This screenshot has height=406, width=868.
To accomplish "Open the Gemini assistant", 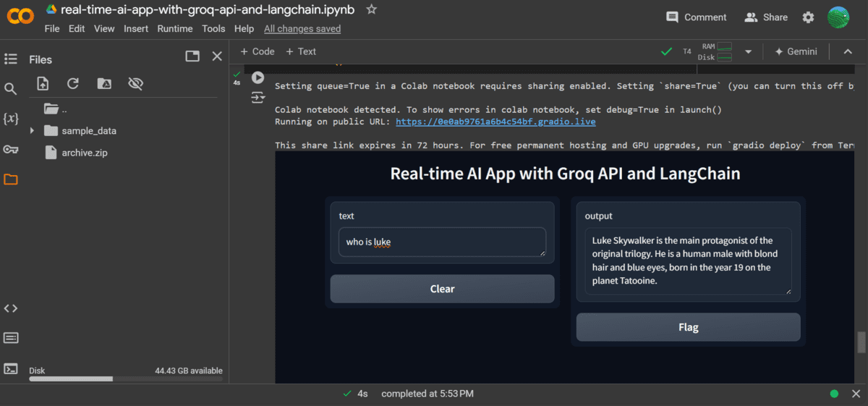I will point(796,51).
